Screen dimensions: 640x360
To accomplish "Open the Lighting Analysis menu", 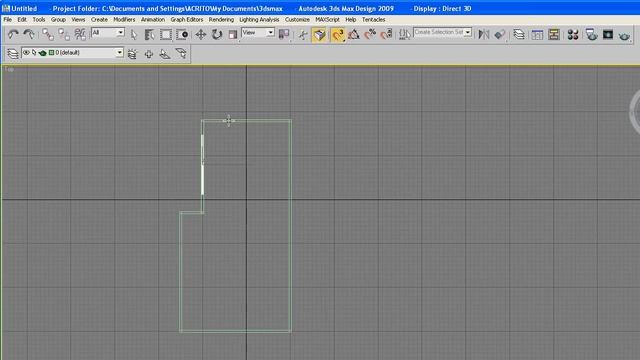I will pos(259,20).
